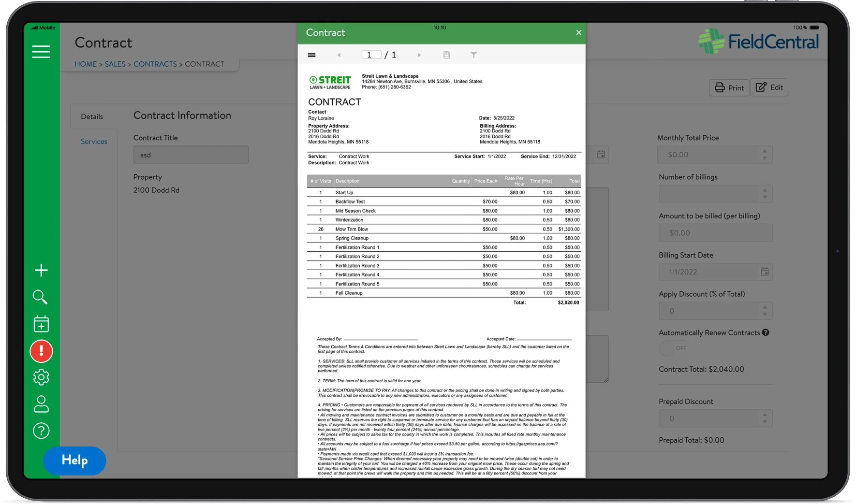Open the report viewer menu icon
This screenshot has width=856, height=504.
[x=311, y=55]
